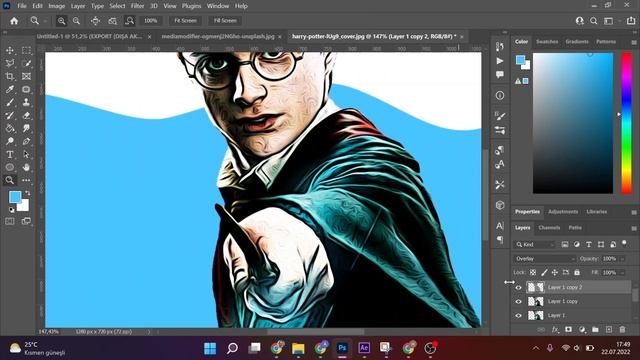Hide Layer 1 copy 2 visibility eye
The width and height of the screenshot is (640, 360).
point(518,287)
